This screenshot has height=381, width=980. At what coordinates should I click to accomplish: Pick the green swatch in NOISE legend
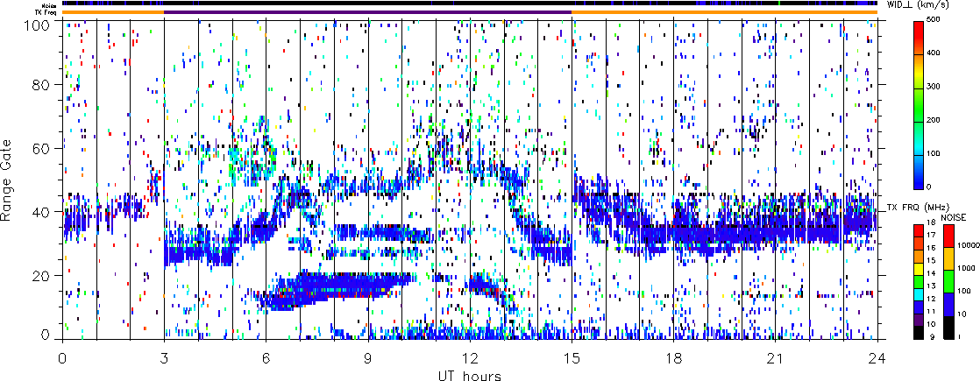click(948, 282)
